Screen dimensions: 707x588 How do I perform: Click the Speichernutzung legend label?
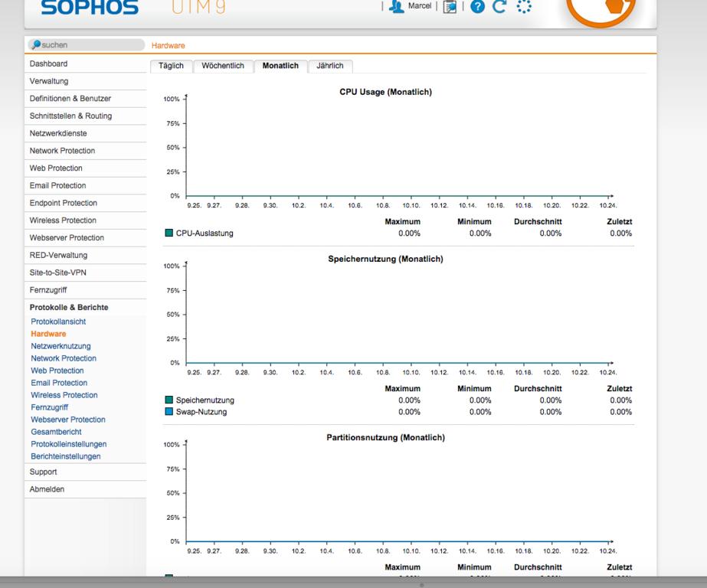(205, 400)
